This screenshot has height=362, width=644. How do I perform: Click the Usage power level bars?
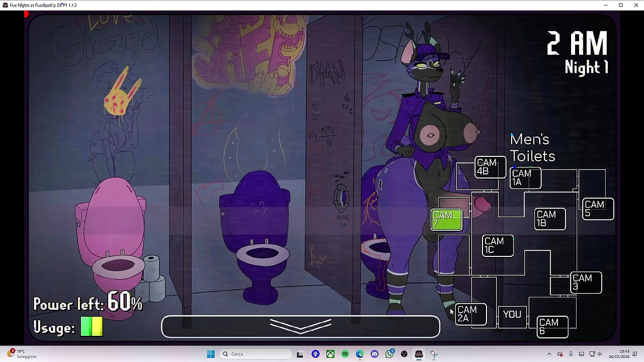tap(92, 327)
